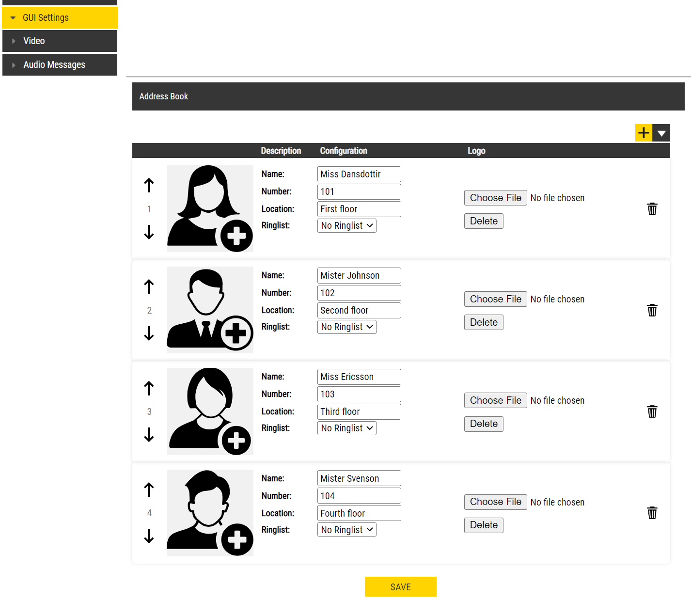Image resolution: width=691 pixels, height=616 pixels.
Task: Expand the Video menu item
Action: [60, 41]
